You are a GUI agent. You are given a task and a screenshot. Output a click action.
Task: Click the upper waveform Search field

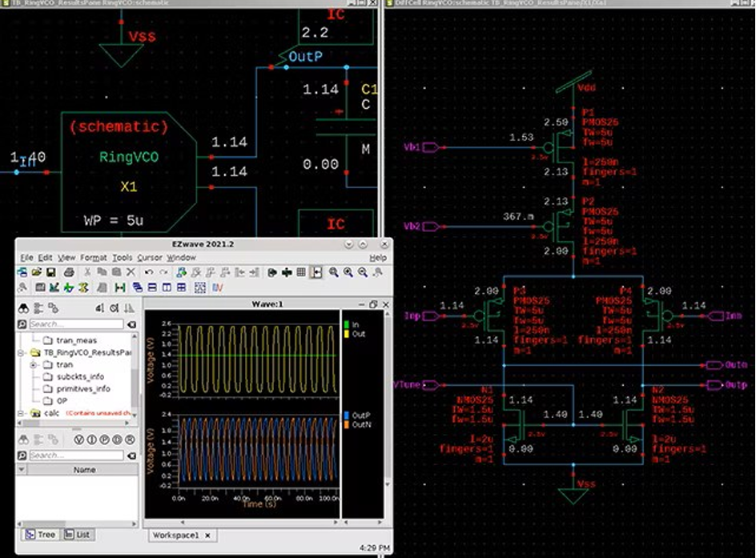click(x=76, y=324)
